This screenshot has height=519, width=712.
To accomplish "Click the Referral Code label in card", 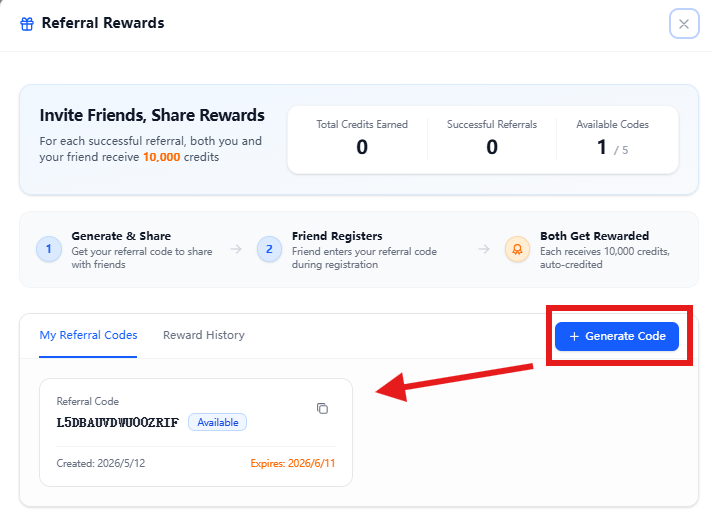I will pos(88,401).
